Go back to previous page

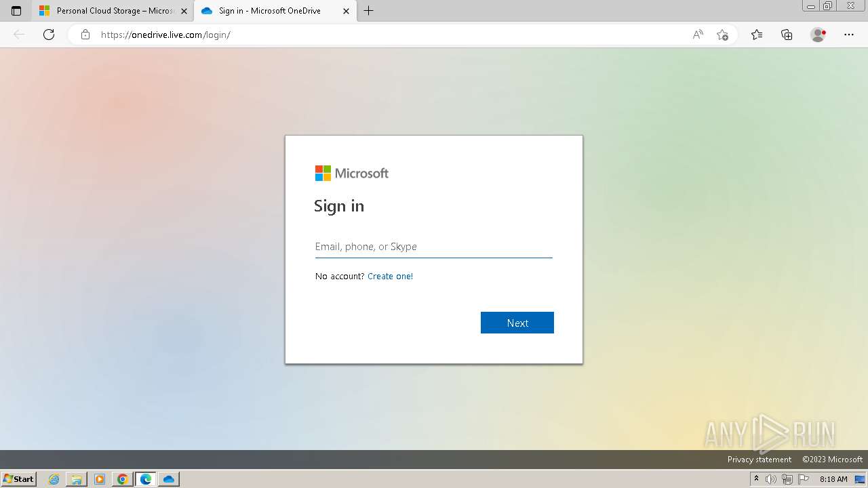19,35
